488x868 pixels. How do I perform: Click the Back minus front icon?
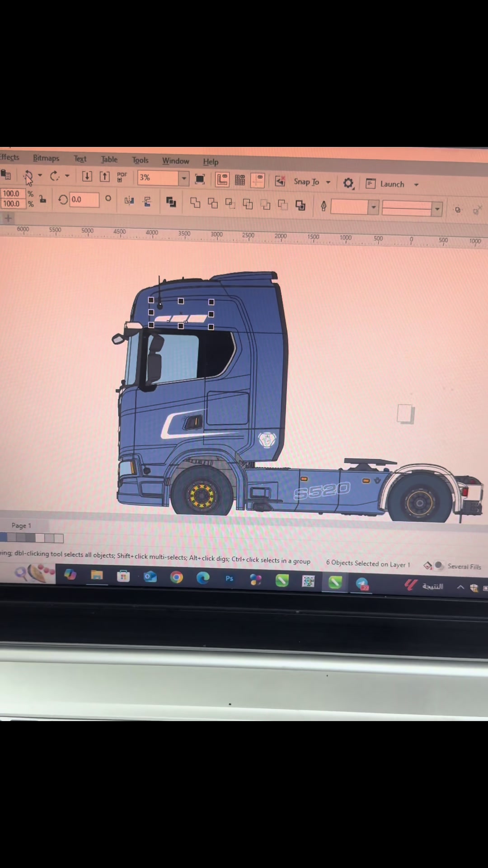pos(283,205)
